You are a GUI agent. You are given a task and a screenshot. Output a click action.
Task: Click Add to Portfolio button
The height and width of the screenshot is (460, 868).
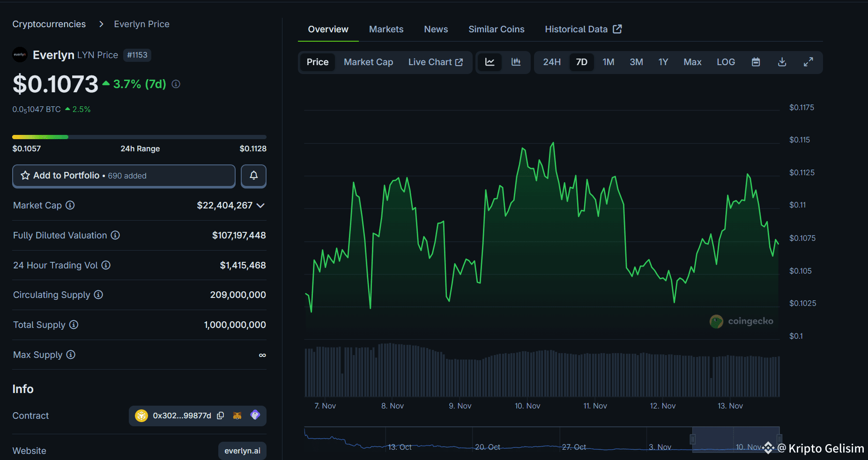point(124,176)
